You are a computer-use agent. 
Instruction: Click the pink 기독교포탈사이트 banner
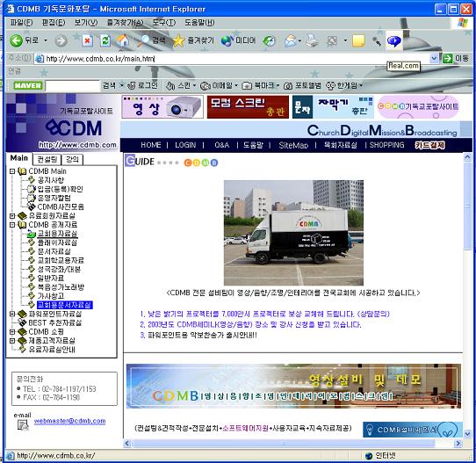pos(418,107)
